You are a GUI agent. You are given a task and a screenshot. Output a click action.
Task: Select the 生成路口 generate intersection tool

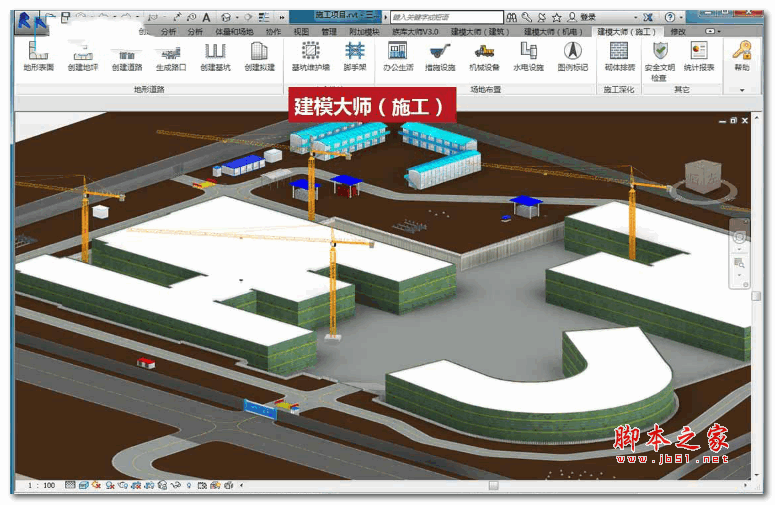click(171, 57)
